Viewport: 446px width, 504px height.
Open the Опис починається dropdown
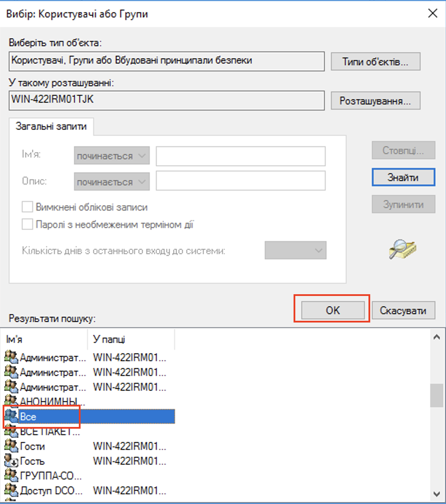[x=111, y=182]
